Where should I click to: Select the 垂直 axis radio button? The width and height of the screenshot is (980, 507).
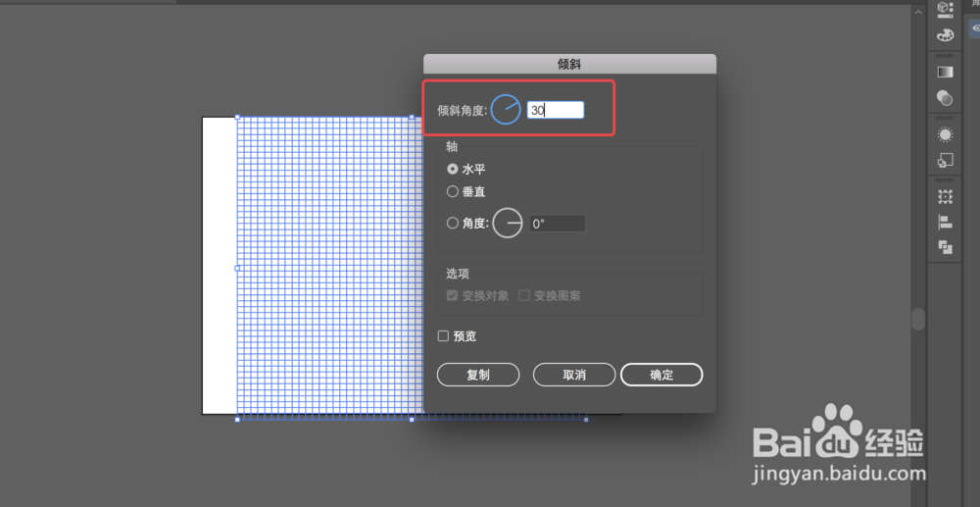tap(453, 192)
